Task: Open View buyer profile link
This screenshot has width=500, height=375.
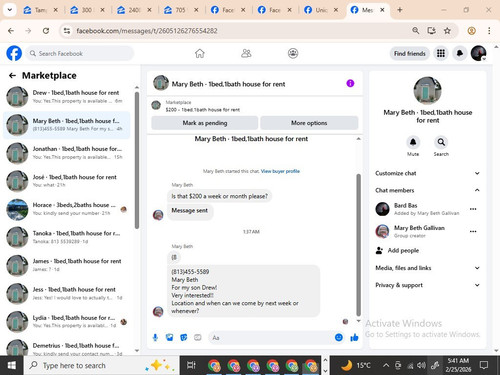Action: (280, 171)
